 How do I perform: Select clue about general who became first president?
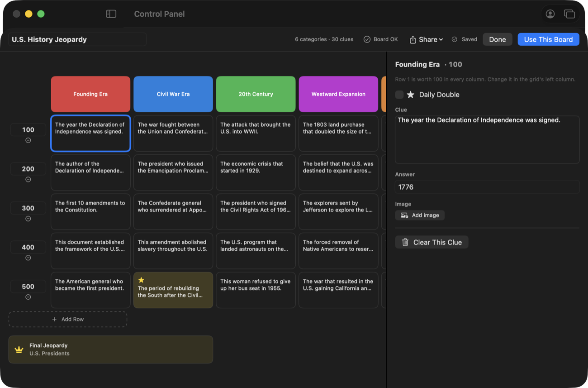[x=90, y=290]
